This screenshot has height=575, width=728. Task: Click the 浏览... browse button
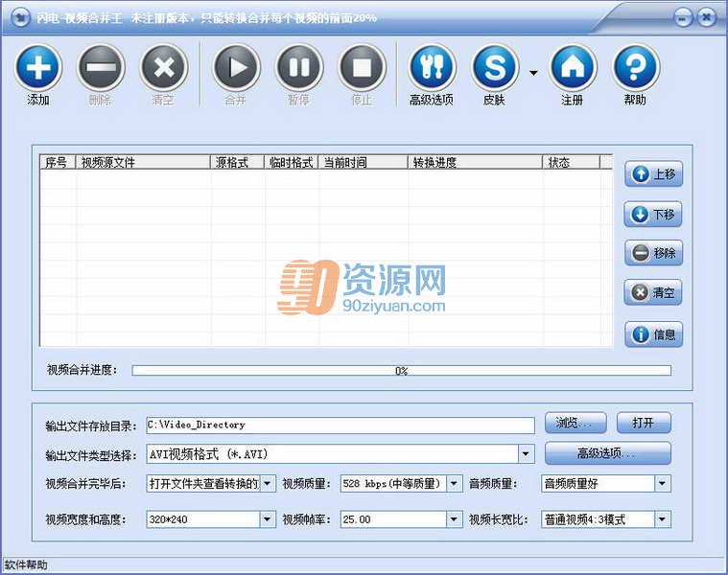575,423
